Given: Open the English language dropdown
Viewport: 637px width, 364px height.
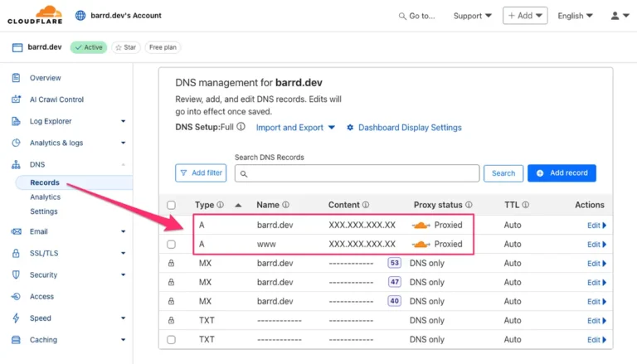Looking at the screenshot, I should tap(576, 16).
